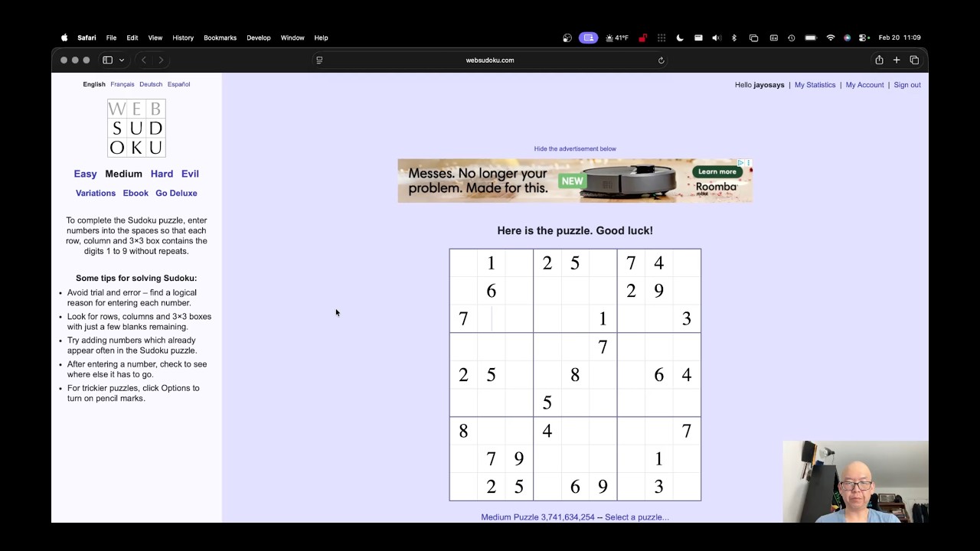
Task: Click the given digit 1 next to 2 in top row
Action: coord(491,263)
